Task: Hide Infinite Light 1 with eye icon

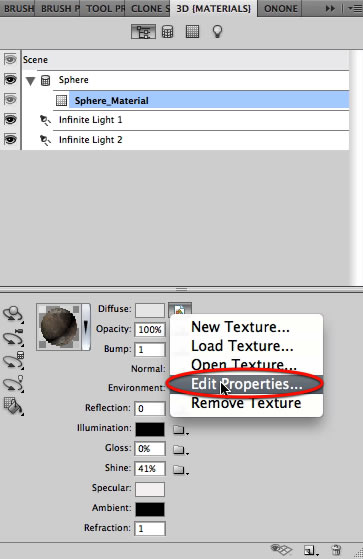Action: pos(10,119)
